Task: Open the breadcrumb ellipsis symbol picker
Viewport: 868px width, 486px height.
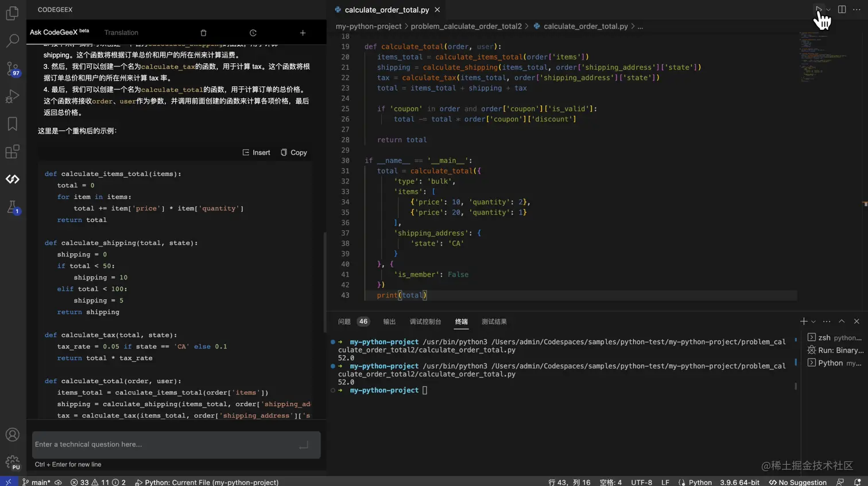Action: pyautogui.click(x=640, y=26)
